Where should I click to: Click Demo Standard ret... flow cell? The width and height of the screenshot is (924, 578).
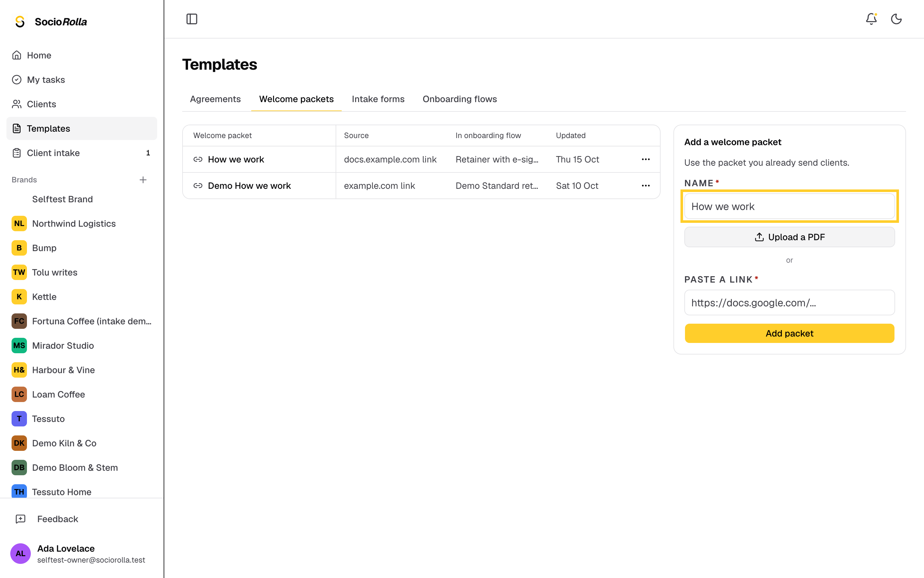[x=497, y=186]
